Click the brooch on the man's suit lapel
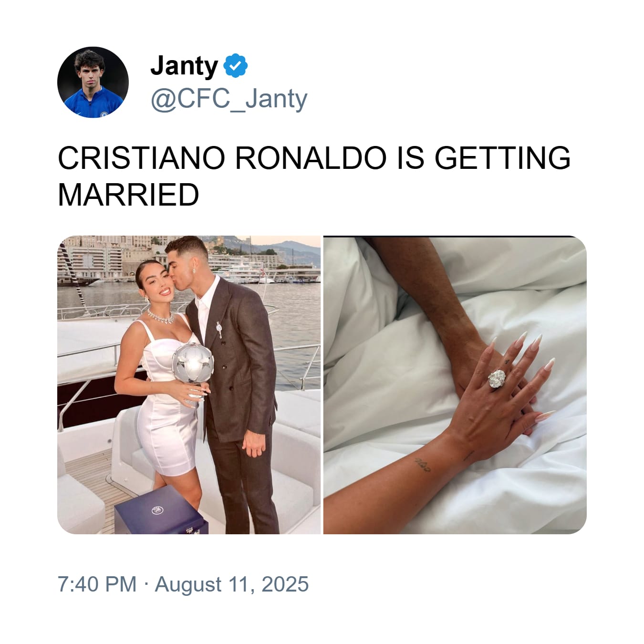644x644 pixels. coord(219,329)
